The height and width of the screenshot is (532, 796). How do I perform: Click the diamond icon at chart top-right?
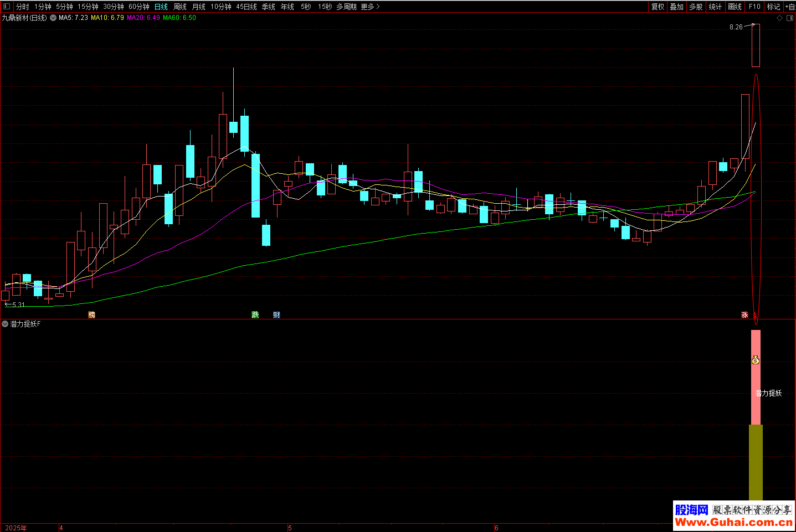point(780,18)
